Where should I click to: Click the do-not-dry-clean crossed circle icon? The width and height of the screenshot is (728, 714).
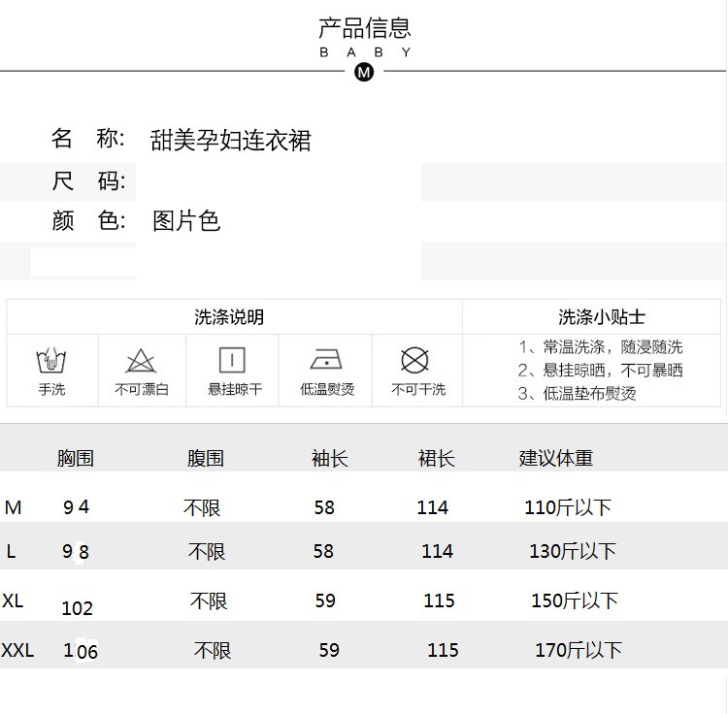[414, 360]
